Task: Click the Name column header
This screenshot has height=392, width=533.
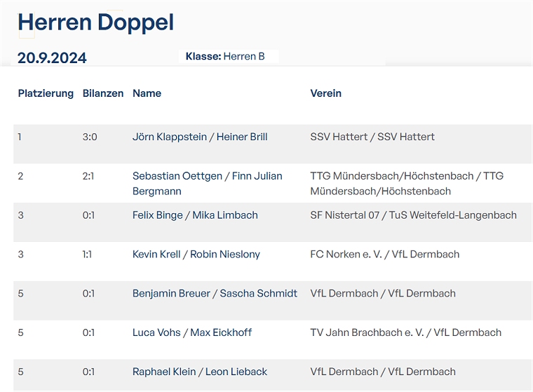Action: pos(147,93)
